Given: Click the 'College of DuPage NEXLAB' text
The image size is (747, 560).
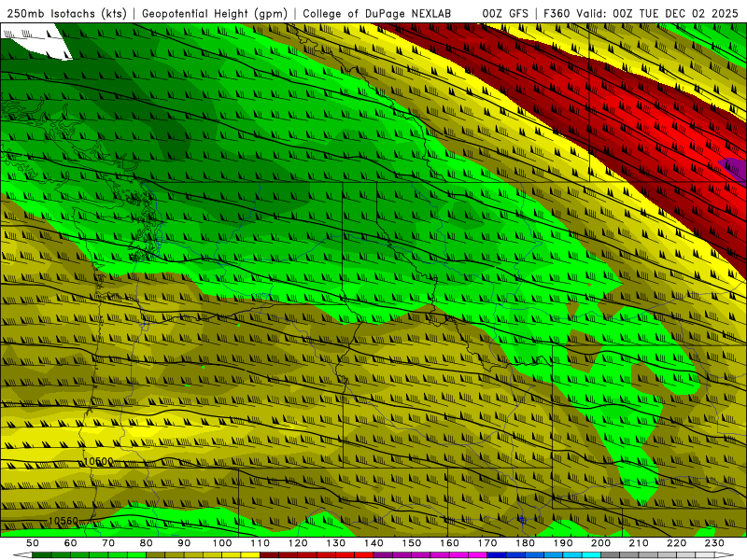Looking at the screenshot, I should pyautogui.click(x=377, y=13).
